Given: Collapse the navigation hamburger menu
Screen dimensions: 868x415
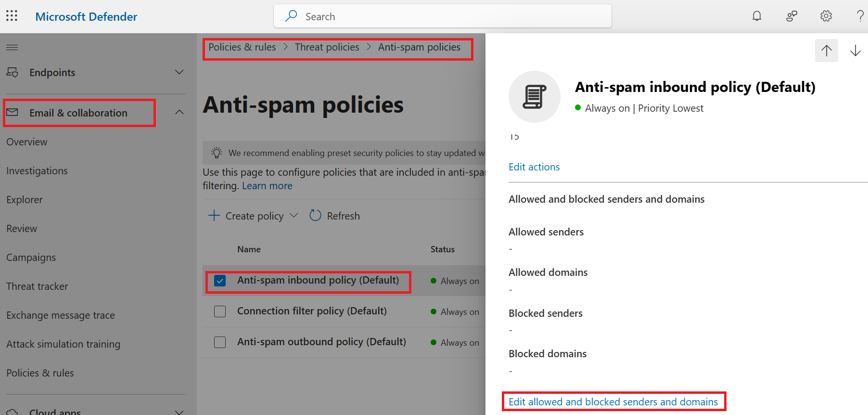Looking at the screenshot, I should [12, 47].
